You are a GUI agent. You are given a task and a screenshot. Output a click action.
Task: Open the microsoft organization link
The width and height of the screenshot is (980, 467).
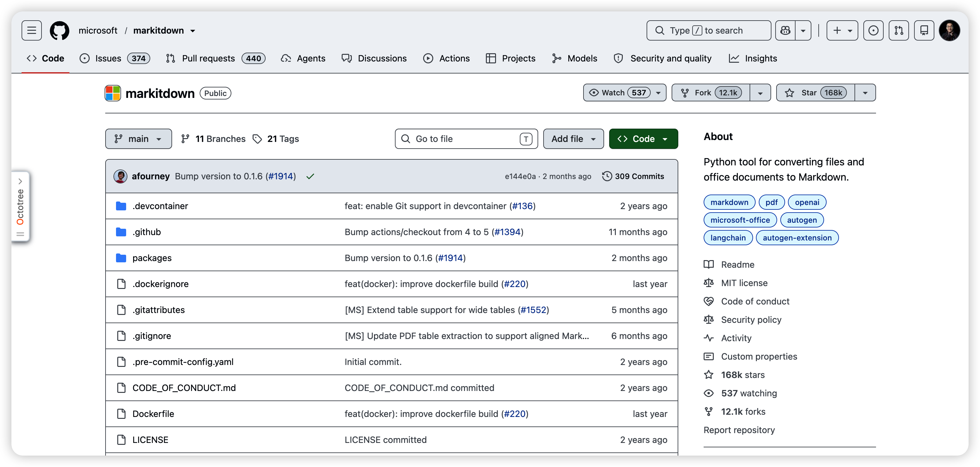click(x=98, y=30)
